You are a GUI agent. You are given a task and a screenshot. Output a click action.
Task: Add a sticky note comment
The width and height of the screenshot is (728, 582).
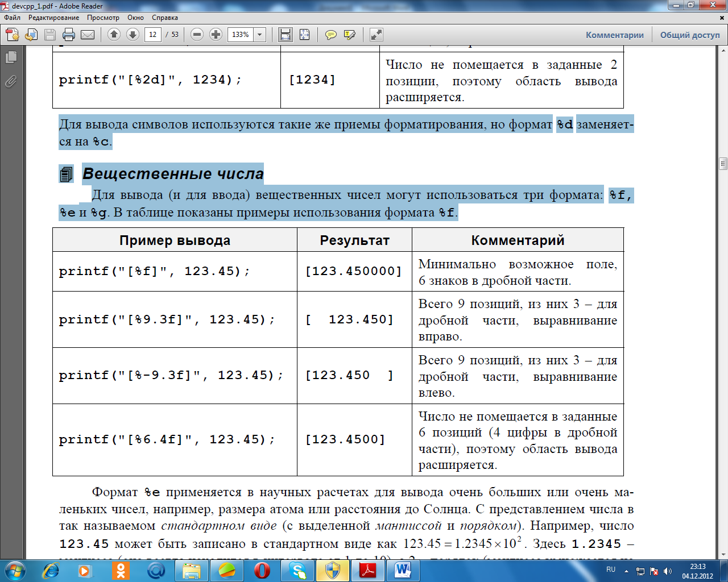(x=330, y=35)
